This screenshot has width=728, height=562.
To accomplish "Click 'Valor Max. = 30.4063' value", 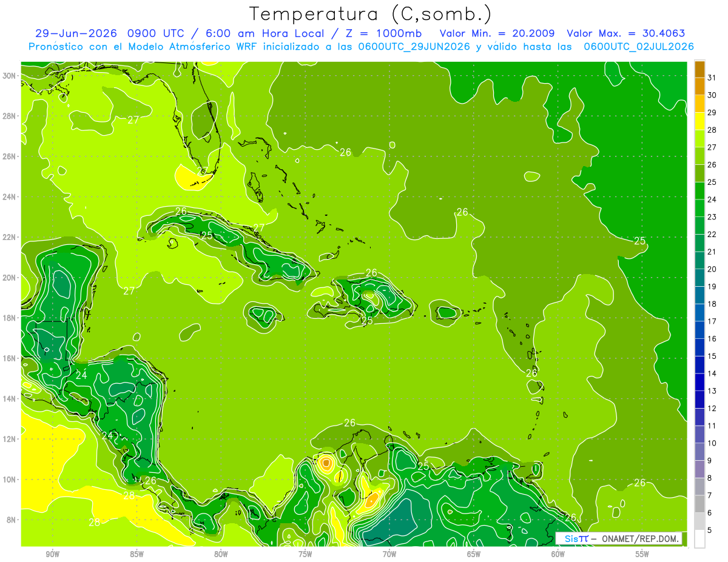I will pyautogui.click(x=626, y=33).
